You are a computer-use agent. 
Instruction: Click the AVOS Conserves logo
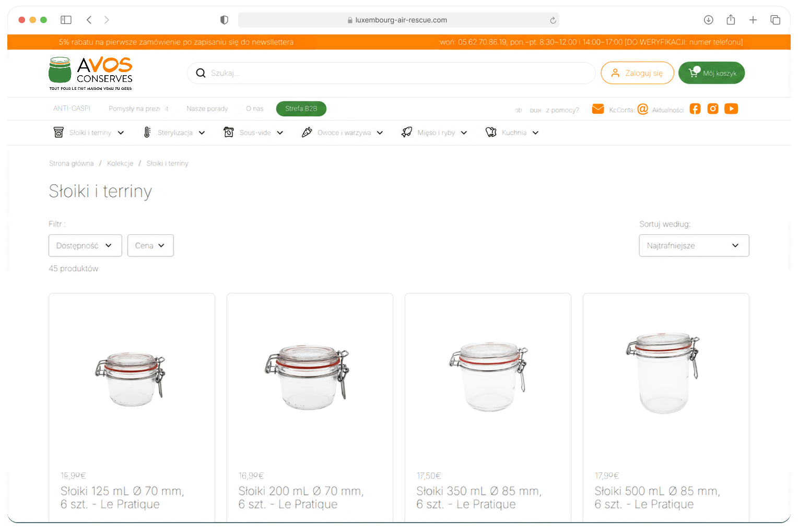90,73
